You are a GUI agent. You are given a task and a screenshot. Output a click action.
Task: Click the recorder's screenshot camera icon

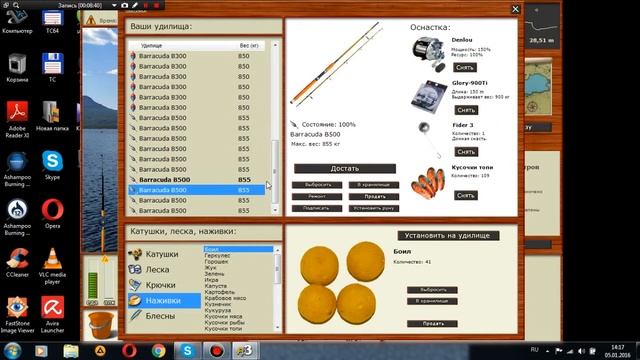[125, 5]
